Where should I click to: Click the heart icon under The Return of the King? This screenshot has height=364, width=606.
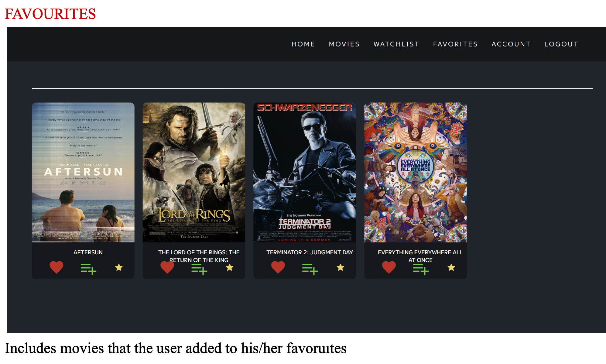(167, 267)
